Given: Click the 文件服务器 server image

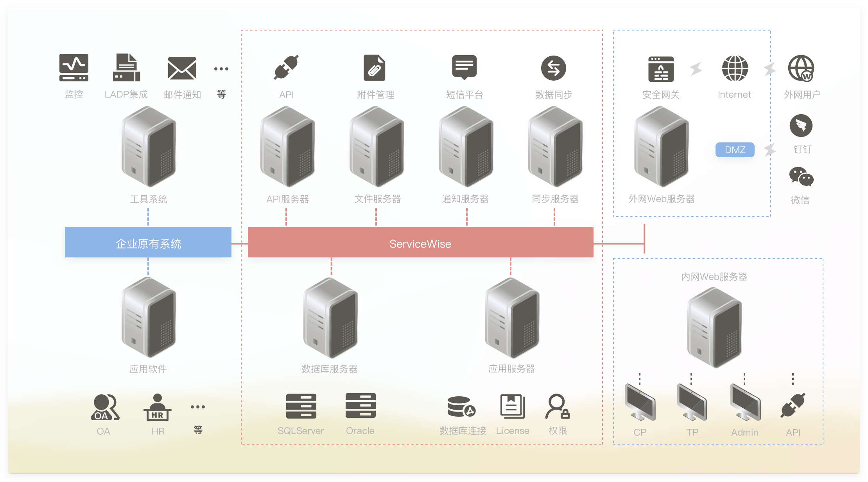Looking at the screenshot, I should pos(377,147).
